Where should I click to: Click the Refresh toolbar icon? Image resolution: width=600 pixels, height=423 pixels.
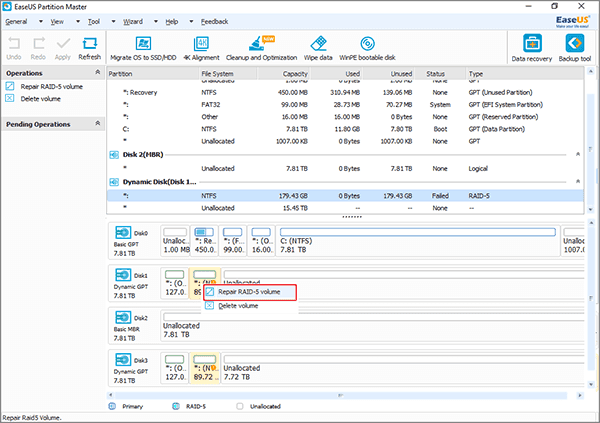pyautogui.click(x=89, y=47)
